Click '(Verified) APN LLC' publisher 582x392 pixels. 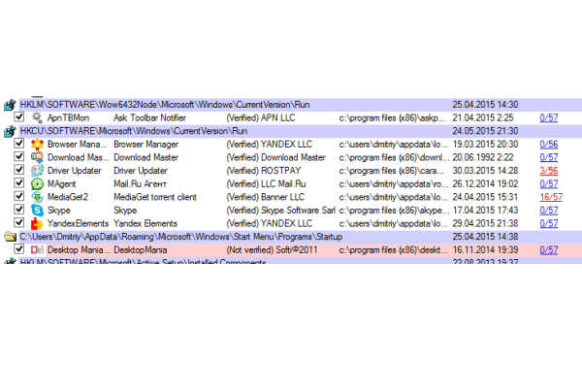pyautogui.click(x=261, y=118)
